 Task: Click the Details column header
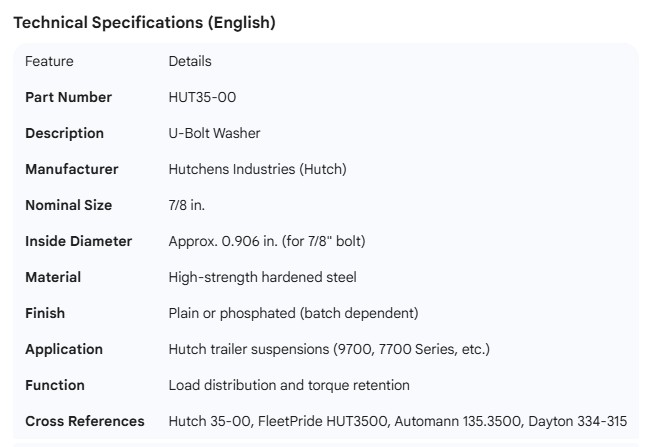[x=190, y=61]
